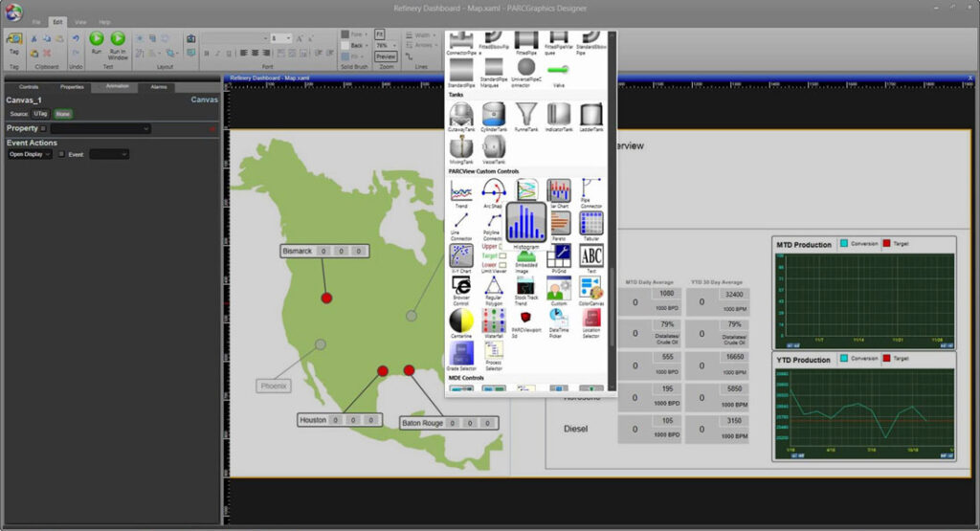Open the Property dropdown
980x531 pixels.
click(x=100, y=129)
